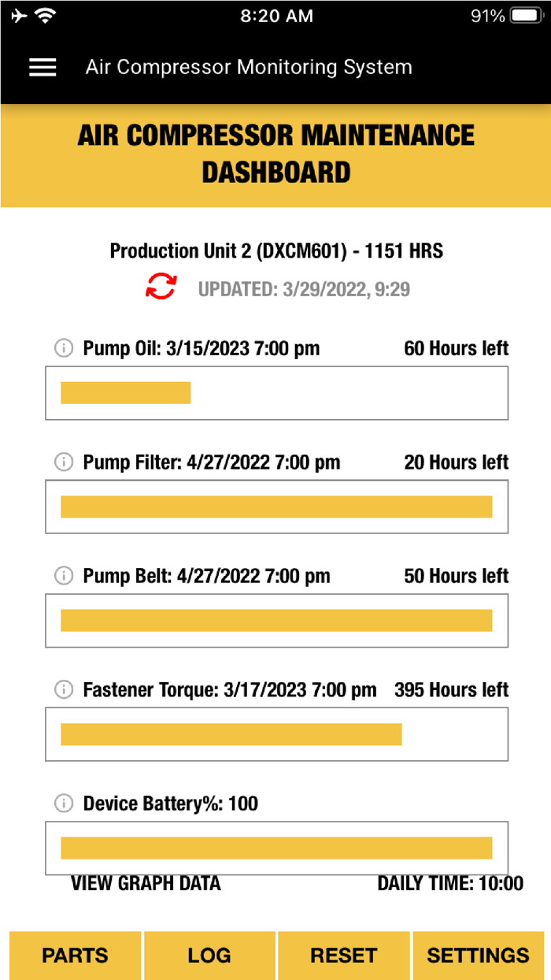Viewport: 551px width, 980px height.
Task: View info about Pump Oil maintenance
Action: (x=63, y=347)
